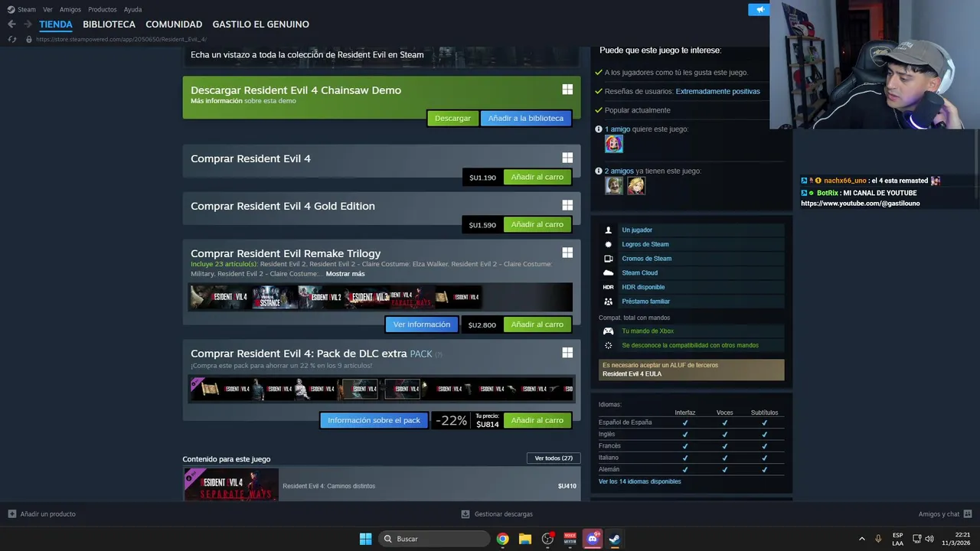Click the taskbar volume icon
Image resolution: width=980 pixels, height=551 pixels.
coord(929,539)
